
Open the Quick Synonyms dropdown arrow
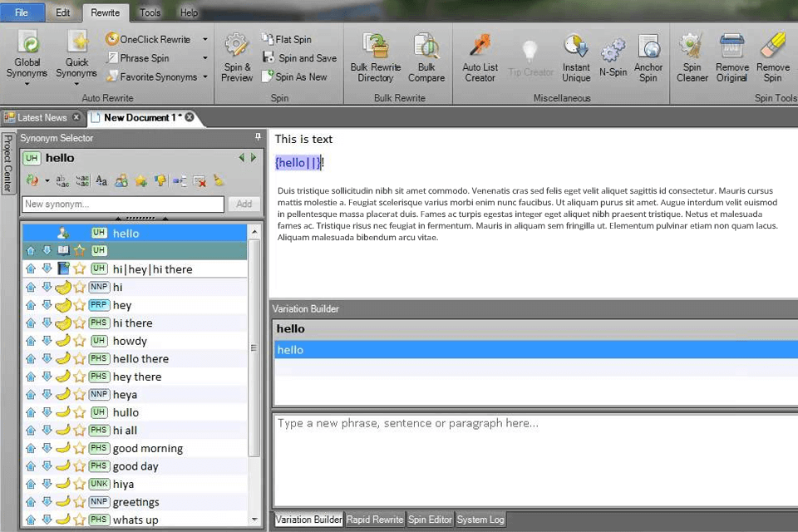tap(76, 84)
